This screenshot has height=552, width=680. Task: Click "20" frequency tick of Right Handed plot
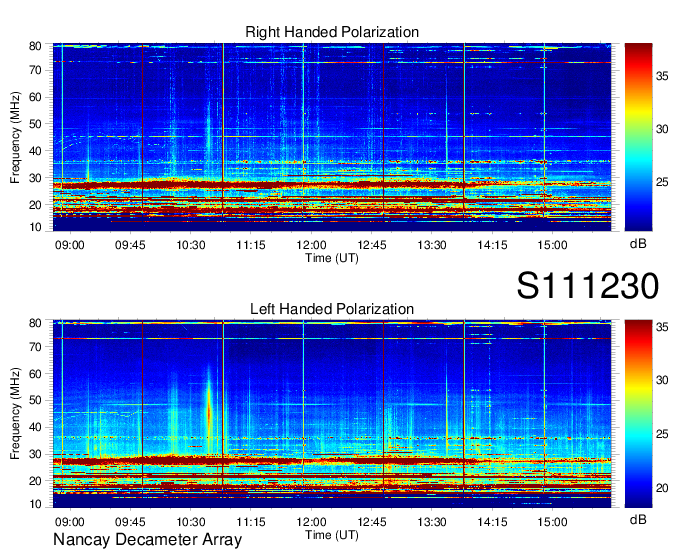(x=35, y=205)
